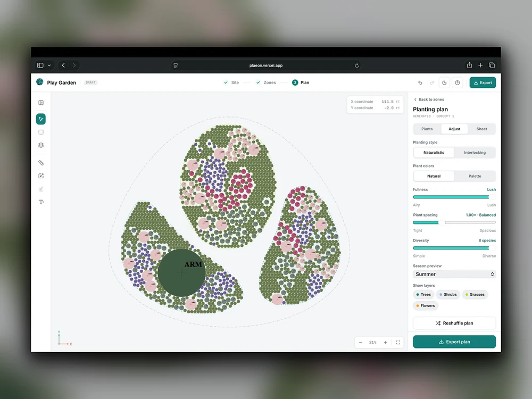Go to the Zones step
Image resolution: width=532 pixels, height=399 pixels.
266,82
